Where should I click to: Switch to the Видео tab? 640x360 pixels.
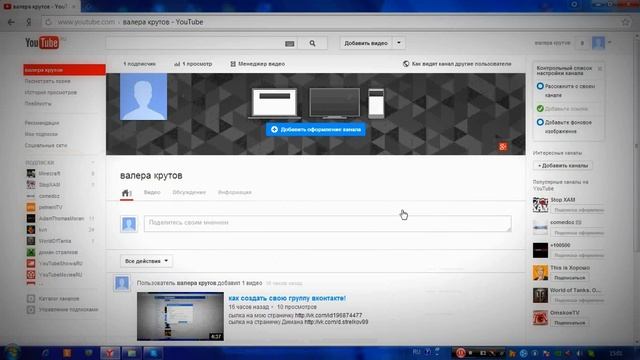(152, 192)
